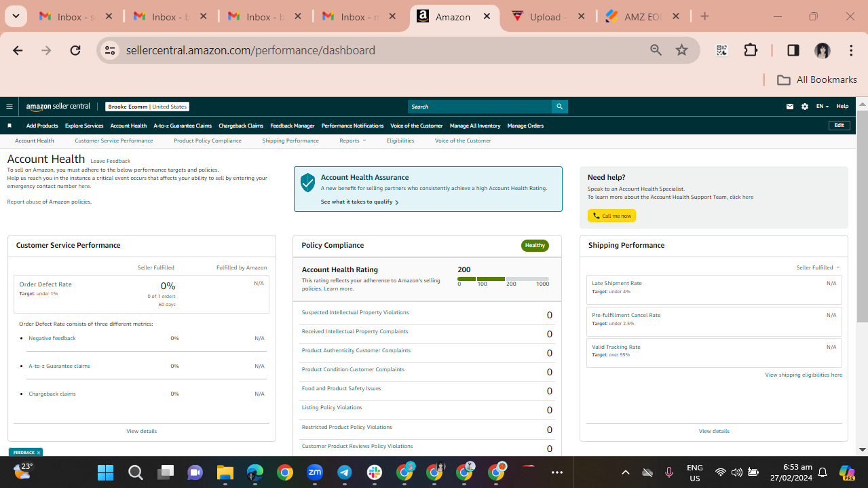This screenshot has height=488, width=868.
Task: Click the Account Health Rating progress bar
Action: coord(503,278)
